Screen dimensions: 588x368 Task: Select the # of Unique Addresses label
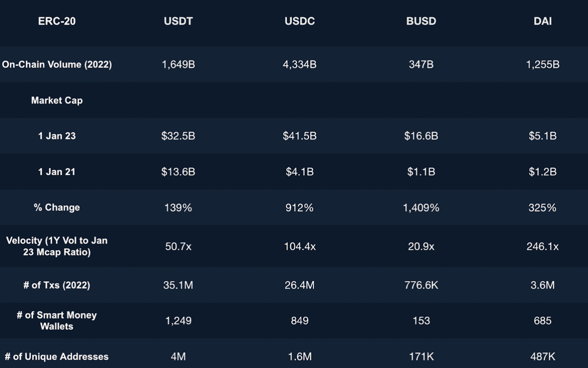click(57, 357)
